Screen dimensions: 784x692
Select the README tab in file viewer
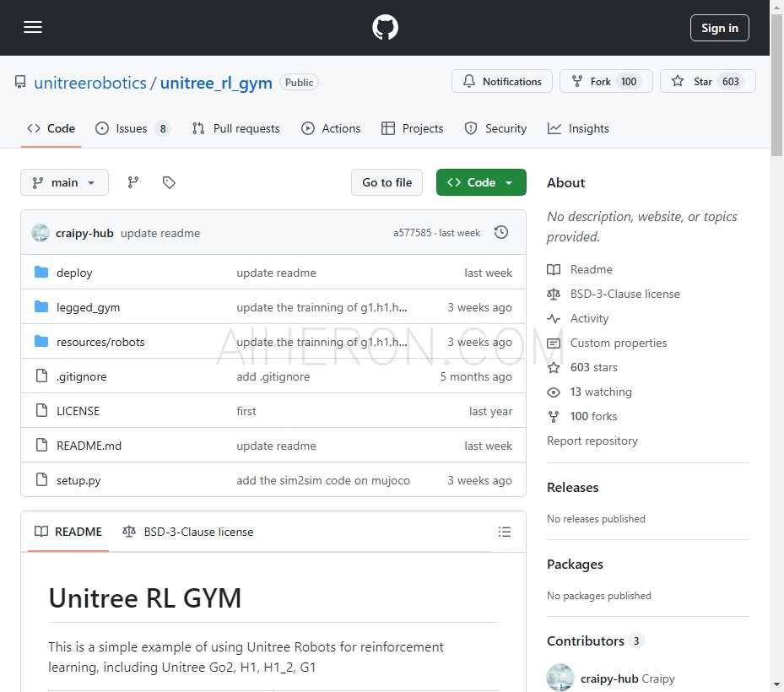click(x=68, y=532)
